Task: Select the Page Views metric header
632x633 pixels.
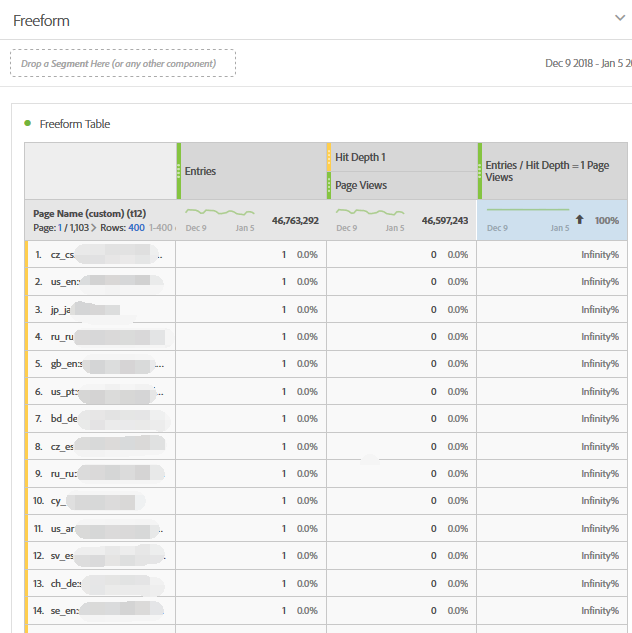Action: point(361,185)
